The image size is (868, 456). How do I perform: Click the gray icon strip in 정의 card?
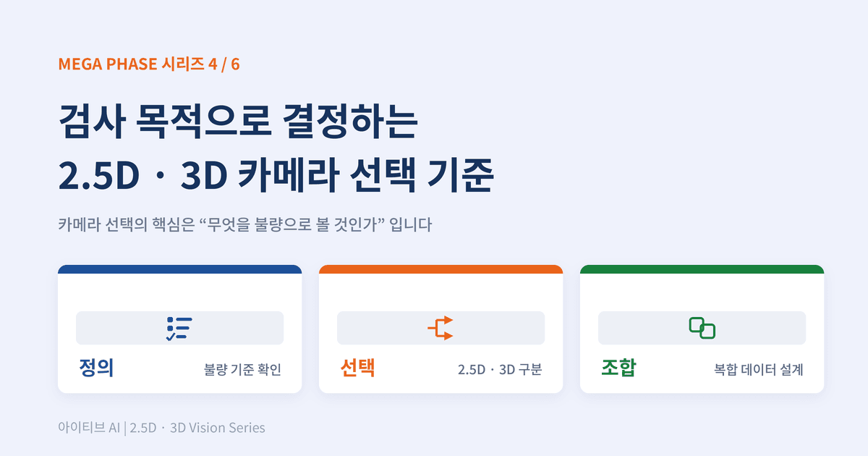point(179,328)
